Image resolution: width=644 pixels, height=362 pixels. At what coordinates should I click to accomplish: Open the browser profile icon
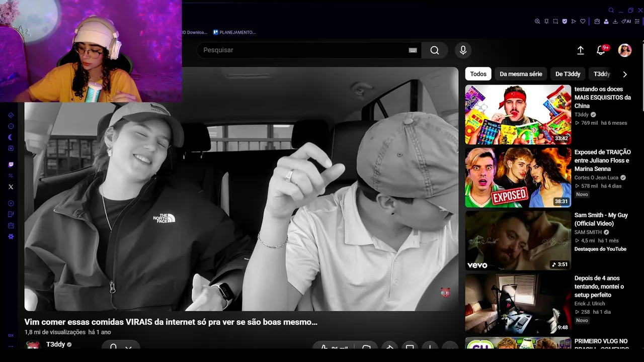(x=606, y=22)
